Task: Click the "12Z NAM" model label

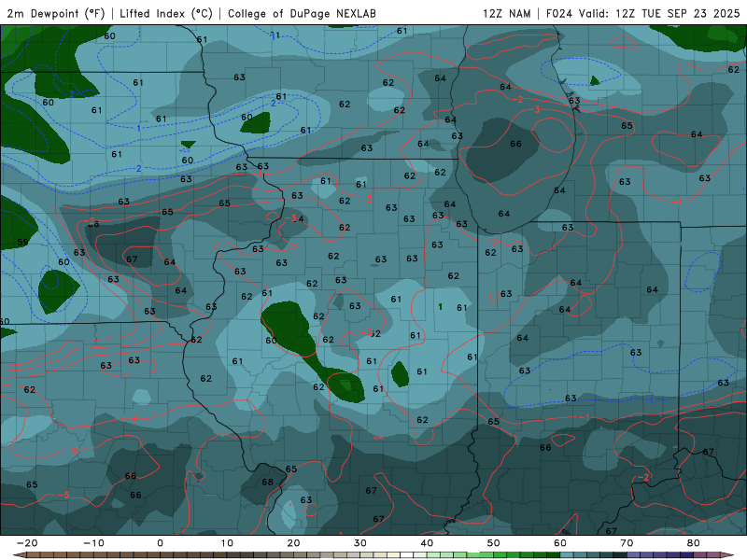Action: click(507, 13)
